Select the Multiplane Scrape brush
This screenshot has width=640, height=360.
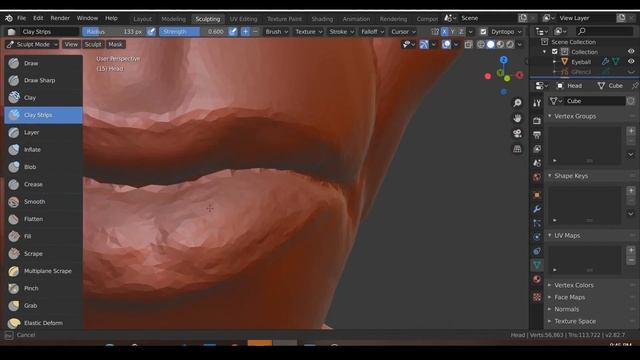[43, 271]
